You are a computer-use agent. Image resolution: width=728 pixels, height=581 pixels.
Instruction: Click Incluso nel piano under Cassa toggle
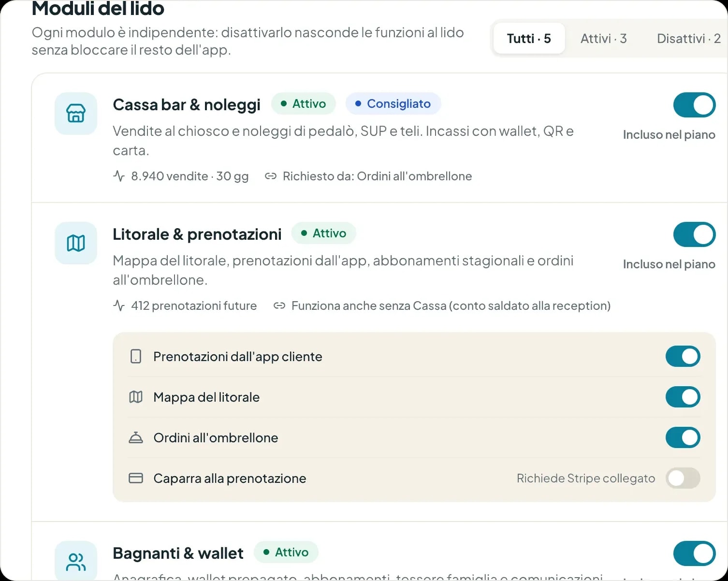pyautogui.click(x=669, y=134)
